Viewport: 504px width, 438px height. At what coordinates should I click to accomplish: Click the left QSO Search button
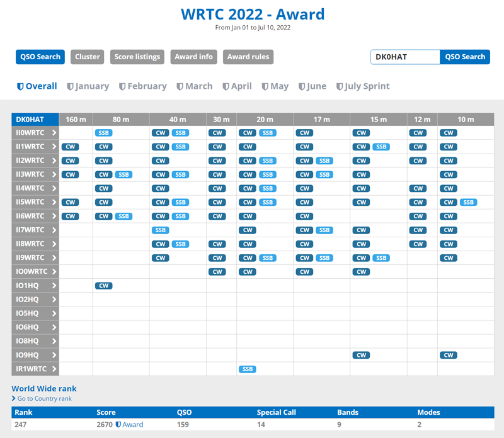click(x=40, y=57)
